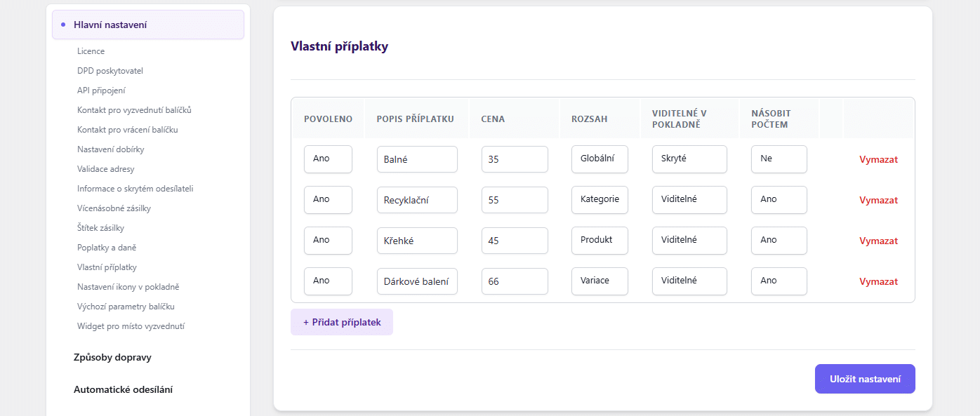Open the Povoleno dropdown in the Balné row
Viewport: 980px width, 416px height.
tap(328, 159)
